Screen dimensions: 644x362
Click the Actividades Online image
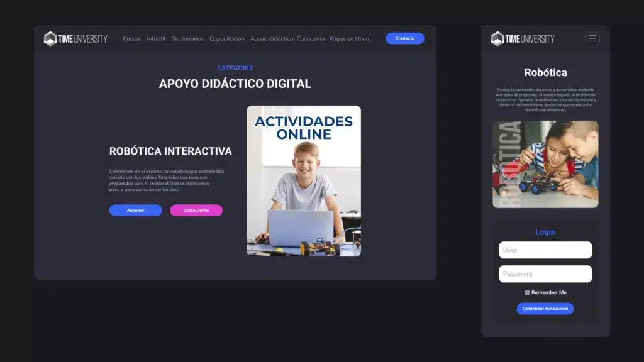304,181
